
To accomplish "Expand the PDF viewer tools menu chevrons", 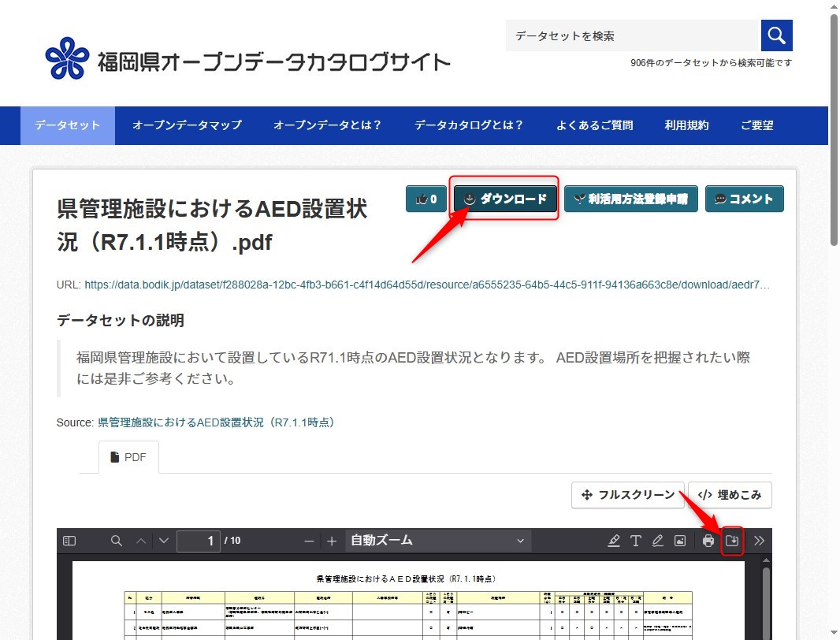I will 759,541.
